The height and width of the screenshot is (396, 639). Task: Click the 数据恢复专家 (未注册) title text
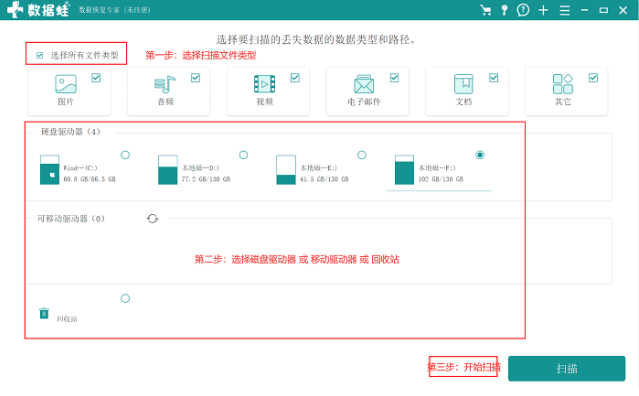[x=115, y=10]
